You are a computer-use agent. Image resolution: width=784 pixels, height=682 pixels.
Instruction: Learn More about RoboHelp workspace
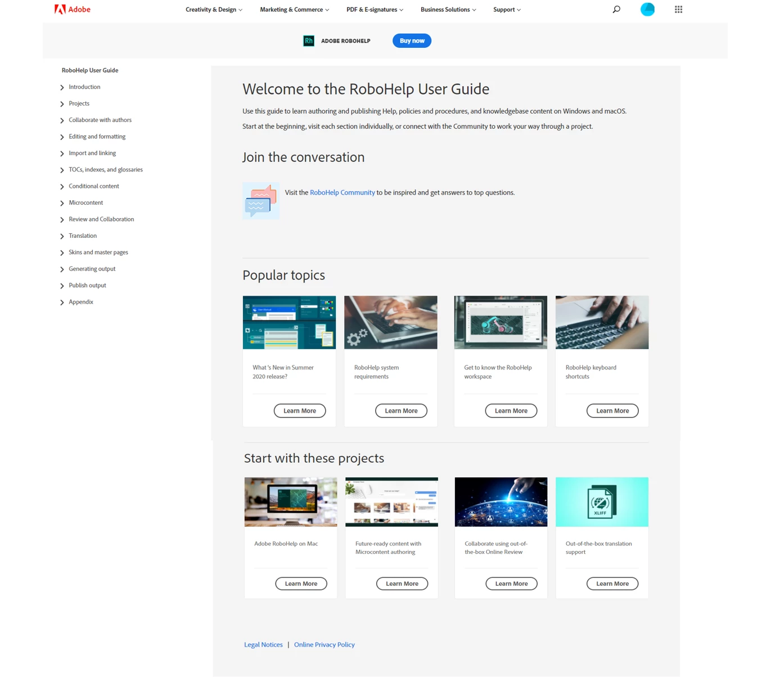511,411
